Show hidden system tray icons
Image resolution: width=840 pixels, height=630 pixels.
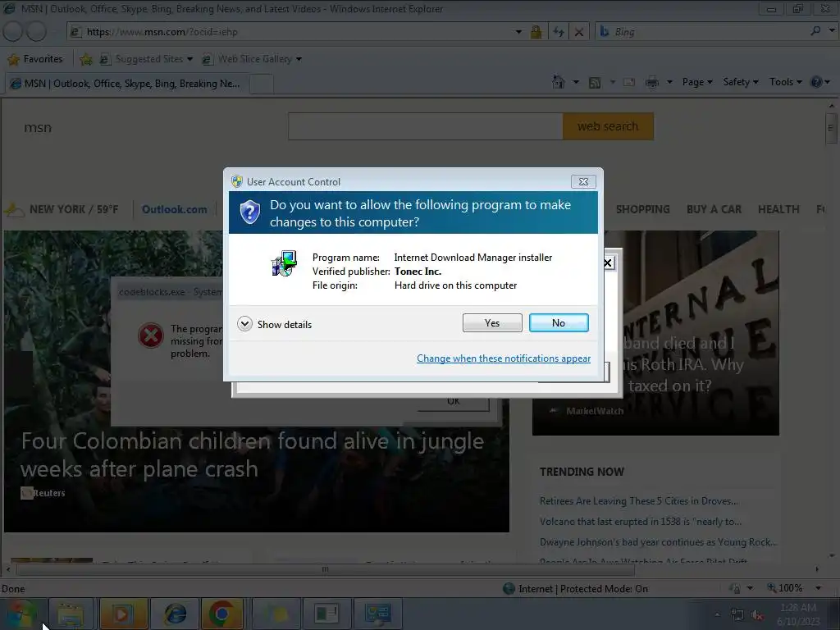click(717, 615)
